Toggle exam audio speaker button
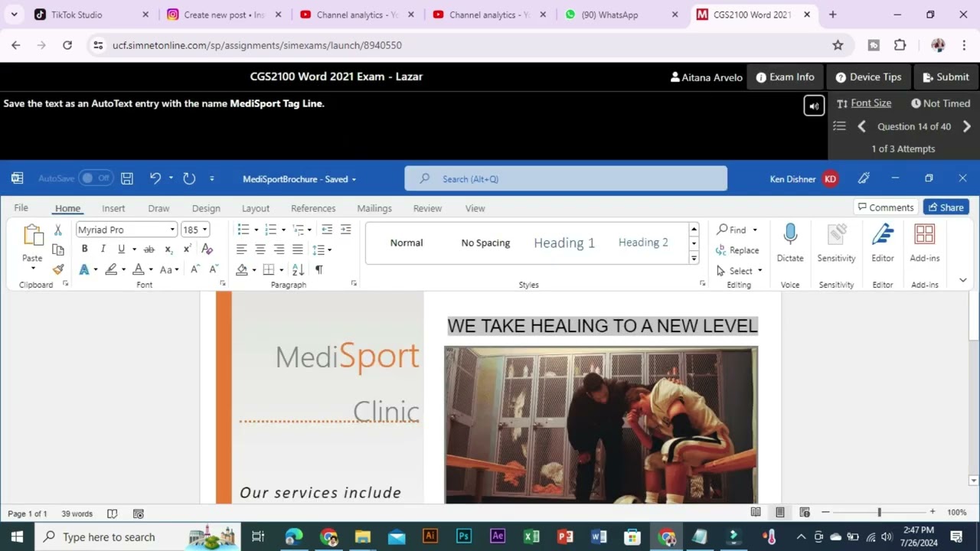This screenshot has width=980, height=551. [814, 106]
